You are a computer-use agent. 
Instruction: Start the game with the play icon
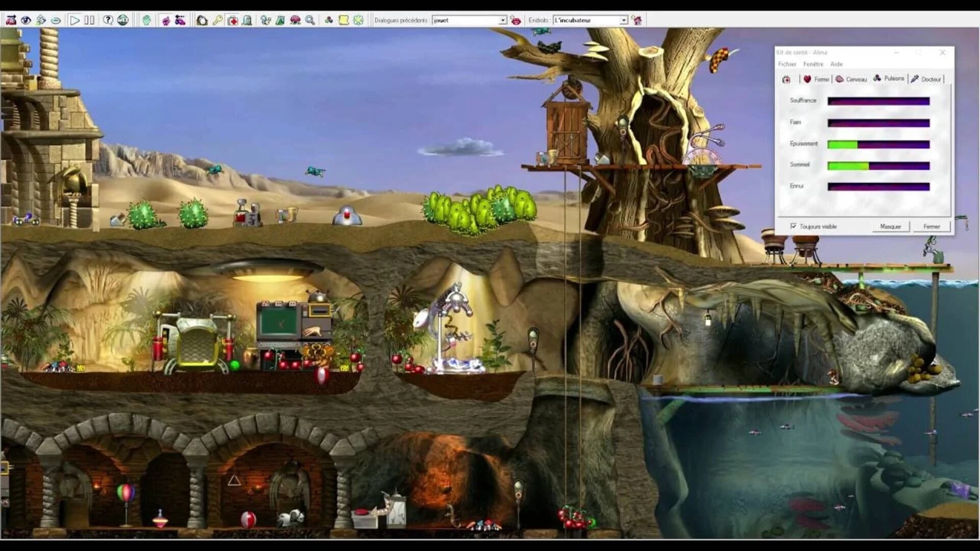(75, 20)
